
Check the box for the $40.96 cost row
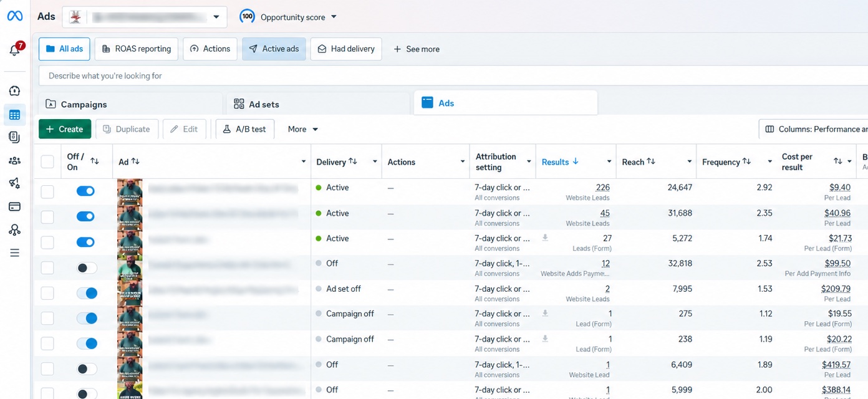click(x=47, y=217)
